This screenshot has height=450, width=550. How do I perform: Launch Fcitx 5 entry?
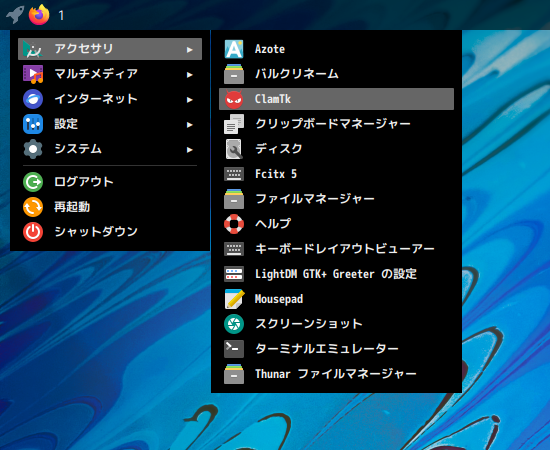[336, 174]
